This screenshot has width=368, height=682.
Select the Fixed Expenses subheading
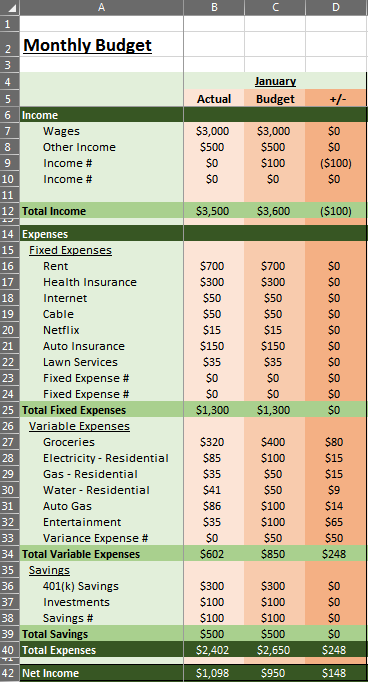70,250
